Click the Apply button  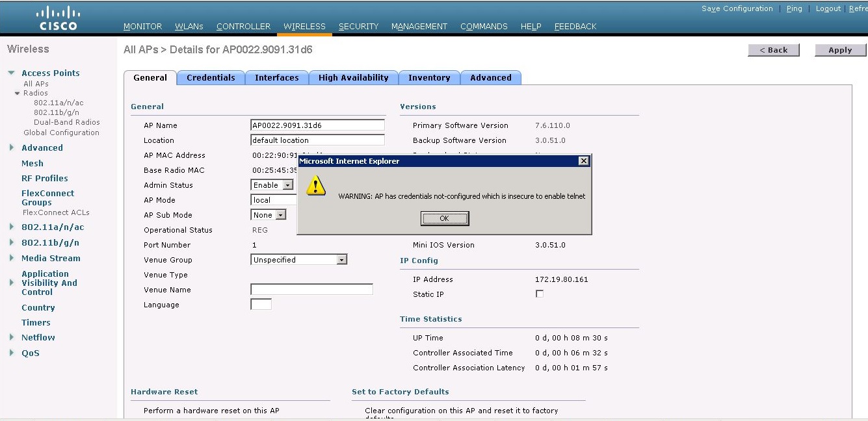click(840, 50)
